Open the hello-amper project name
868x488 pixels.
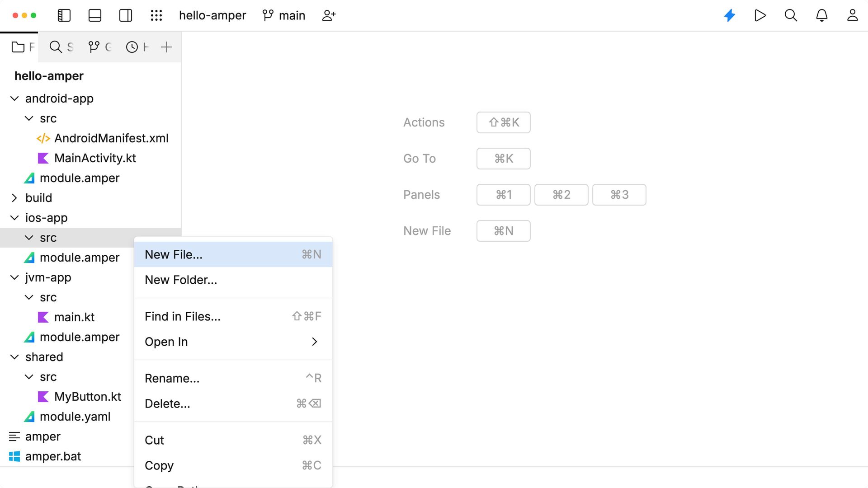pyautogui.click(x=212, y=15)
